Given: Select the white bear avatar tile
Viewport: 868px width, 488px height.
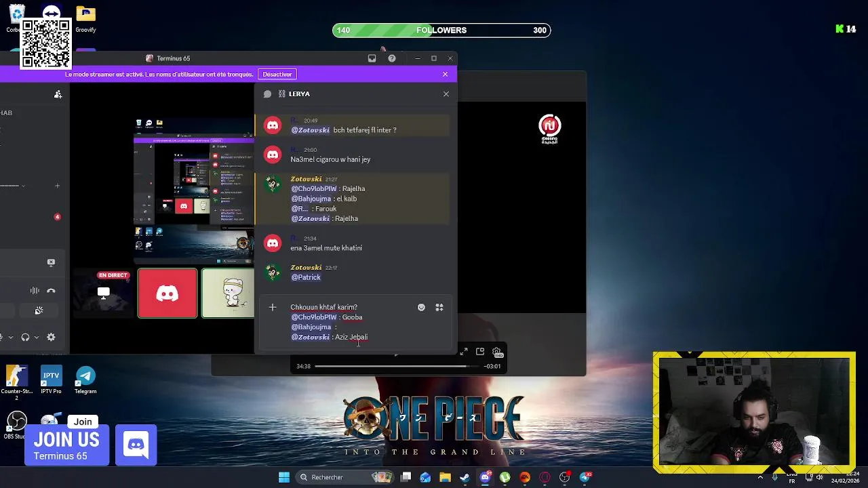Looking at the screenshot, I should pos(229,293).
